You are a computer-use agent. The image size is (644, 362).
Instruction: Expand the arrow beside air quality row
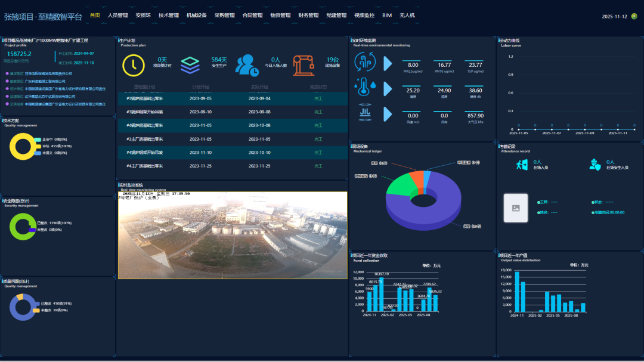coord(388,63)
